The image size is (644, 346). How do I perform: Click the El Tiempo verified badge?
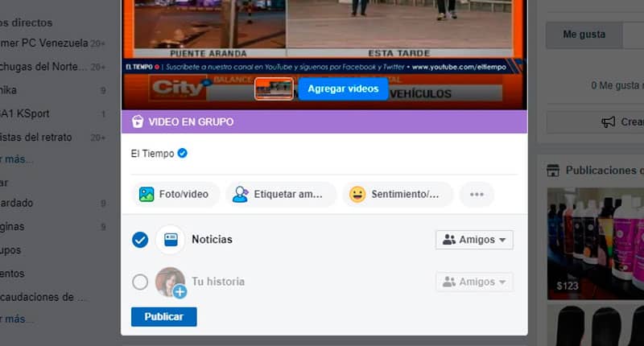tap(183, 153)
